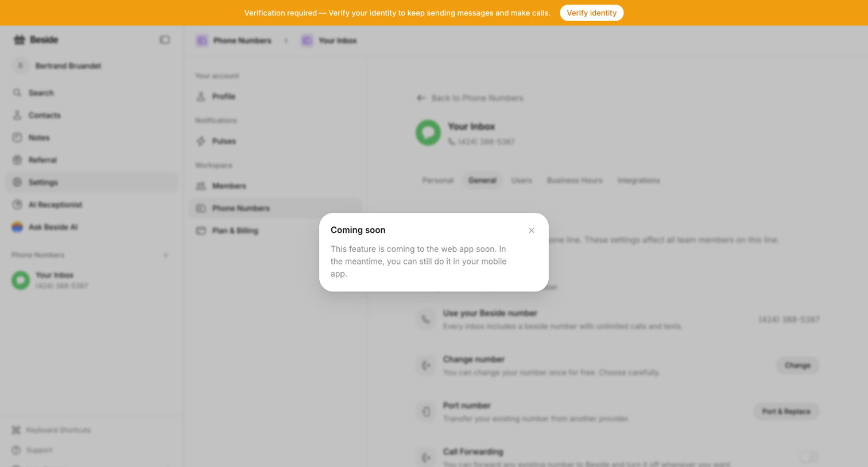Image resolution: width=868 pixels, height=467 pixels.
Task: Switch to the General tab
Action: [482, 180]
